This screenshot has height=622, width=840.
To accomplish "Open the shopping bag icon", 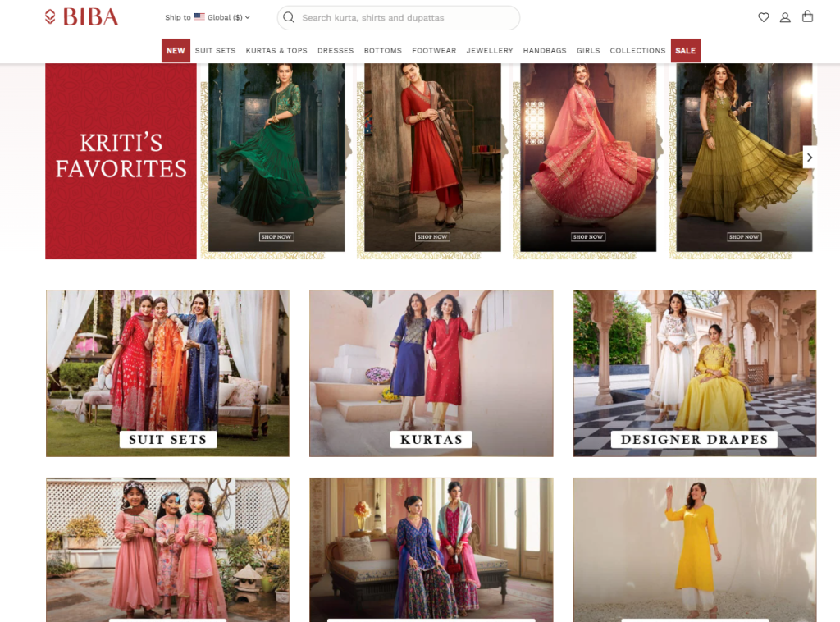I will click(807, 16).
